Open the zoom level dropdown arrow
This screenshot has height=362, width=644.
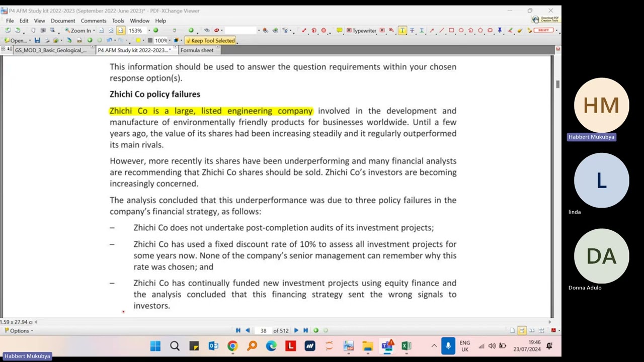[x=149, y=31]
